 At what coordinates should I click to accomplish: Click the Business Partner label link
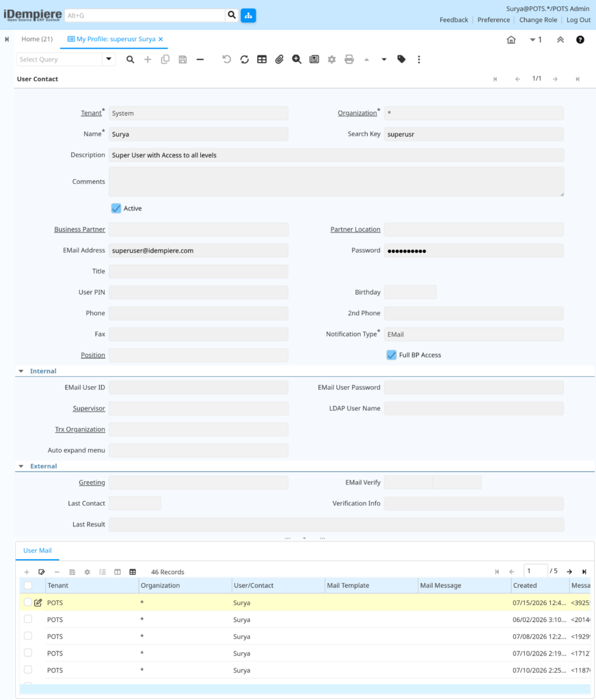pos(79,230)
